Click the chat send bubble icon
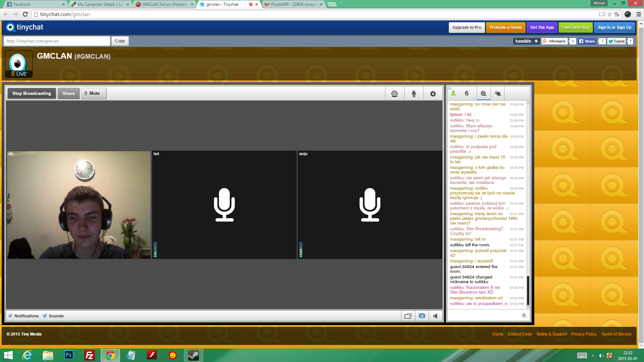644x362 pixels. pyautogui.click(x=524, y=315)
